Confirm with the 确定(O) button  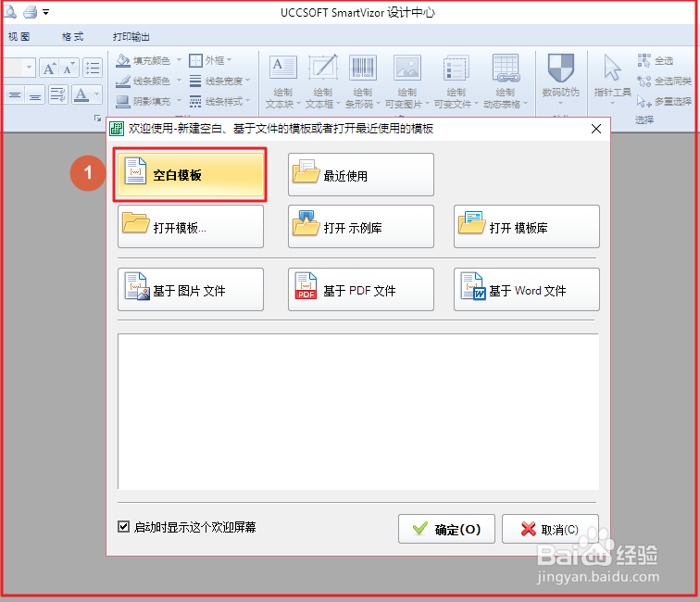point(446,529)
